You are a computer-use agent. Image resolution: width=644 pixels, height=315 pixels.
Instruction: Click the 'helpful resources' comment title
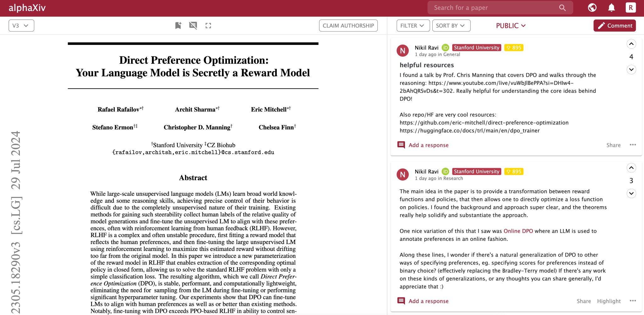click(427, 65)
